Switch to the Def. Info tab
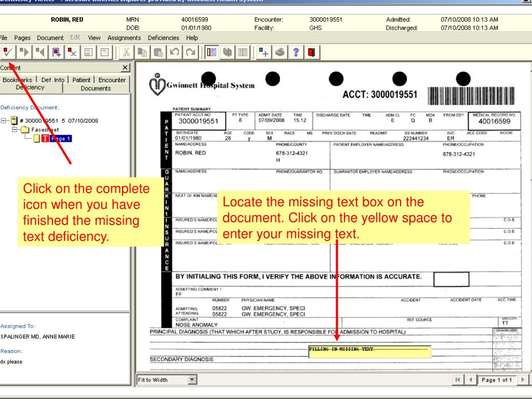 [52, 79]
